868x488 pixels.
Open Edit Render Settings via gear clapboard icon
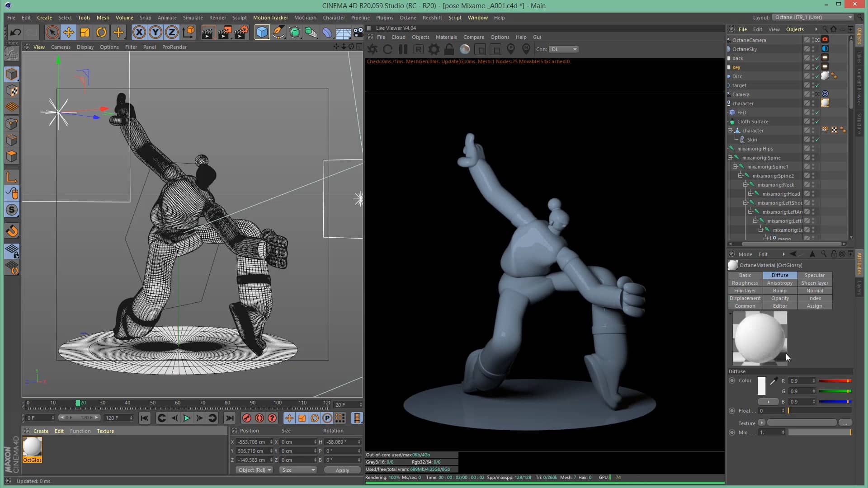240,32
